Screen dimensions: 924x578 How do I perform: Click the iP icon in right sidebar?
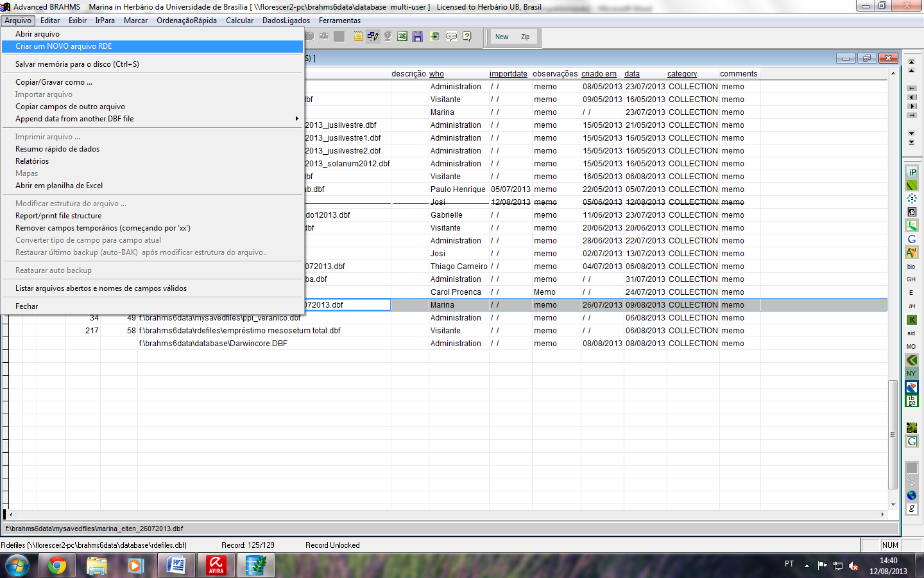tap(912, 171)
